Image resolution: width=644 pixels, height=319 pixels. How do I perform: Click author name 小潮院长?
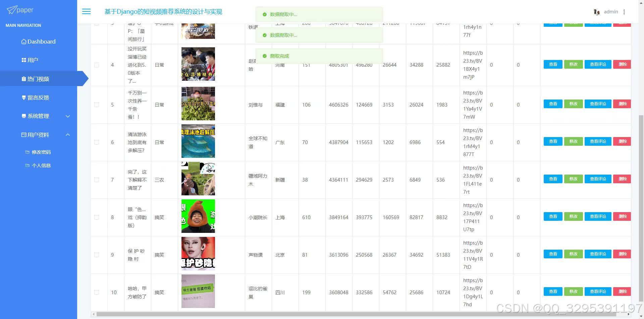258,217
